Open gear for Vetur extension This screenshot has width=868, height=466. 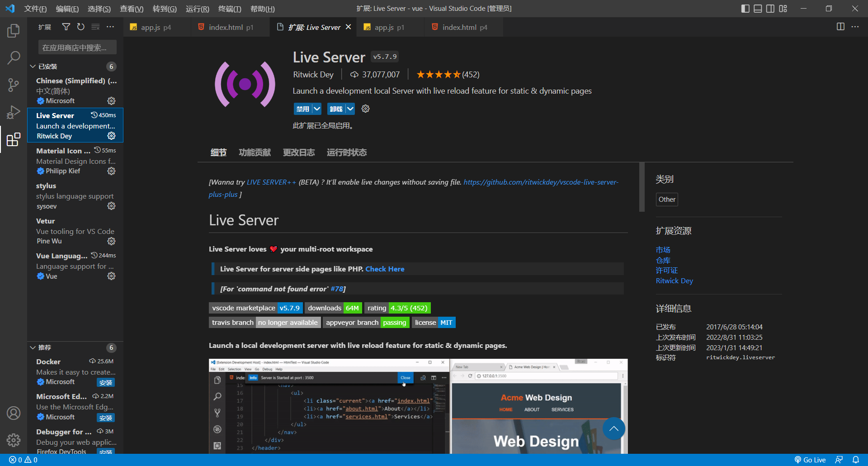click(x=111, y=241)
